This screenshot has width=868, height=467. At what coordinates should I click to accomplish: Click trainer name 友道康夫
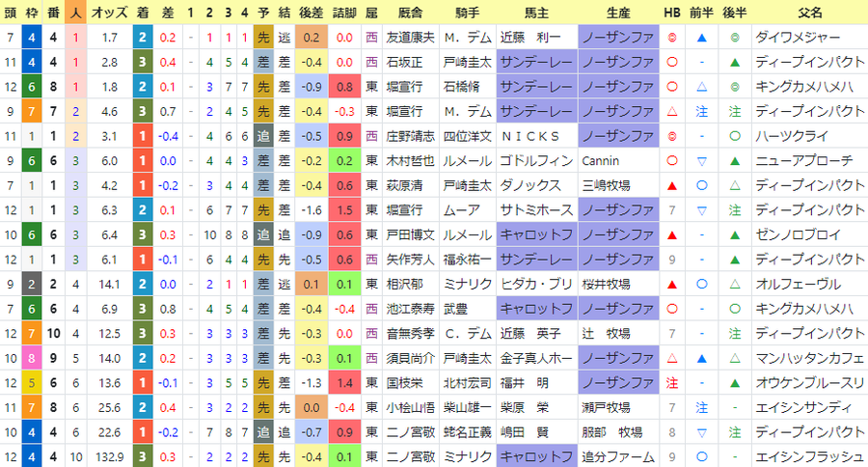point(410,37)
